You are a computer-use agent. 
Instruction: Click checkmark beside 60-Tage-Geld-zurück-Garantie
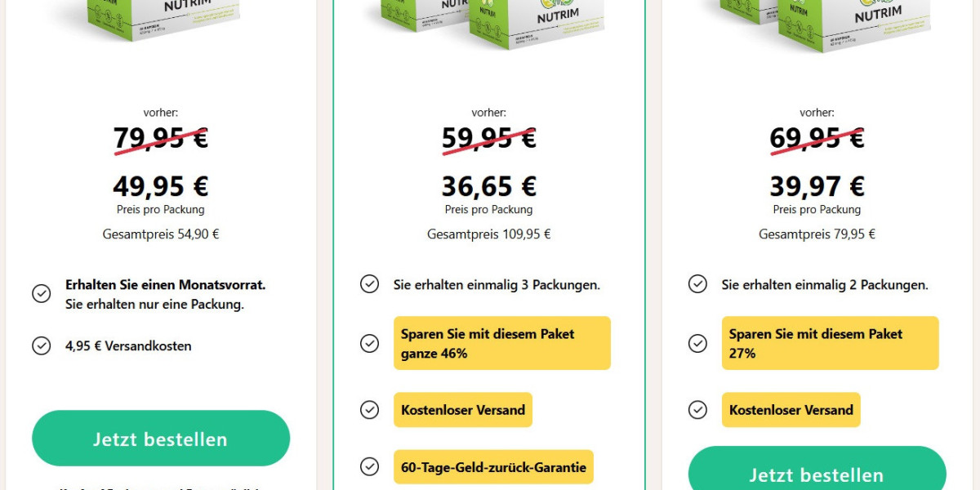coord(369,466)
